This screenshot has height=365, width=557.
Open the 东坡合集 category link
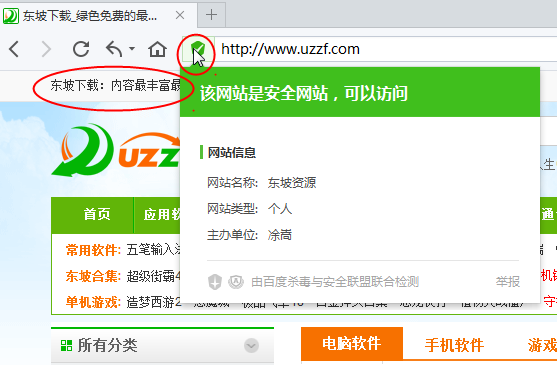coord(93,276)
